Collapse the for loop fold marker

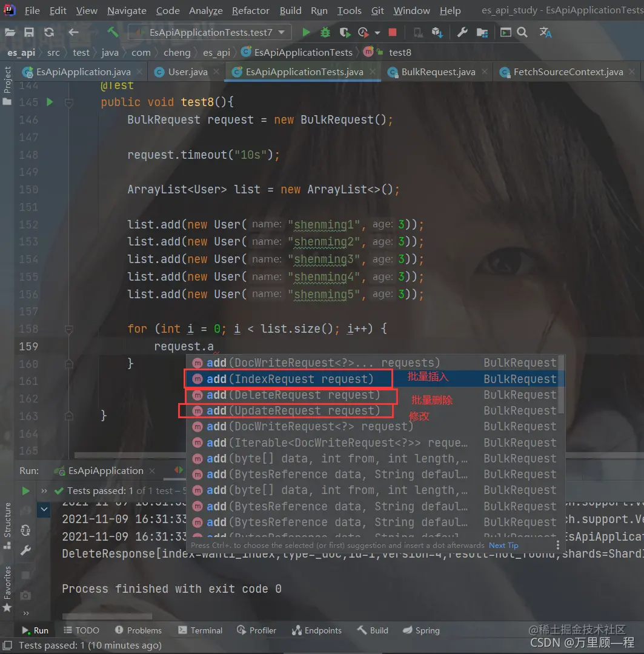(69, 330)
